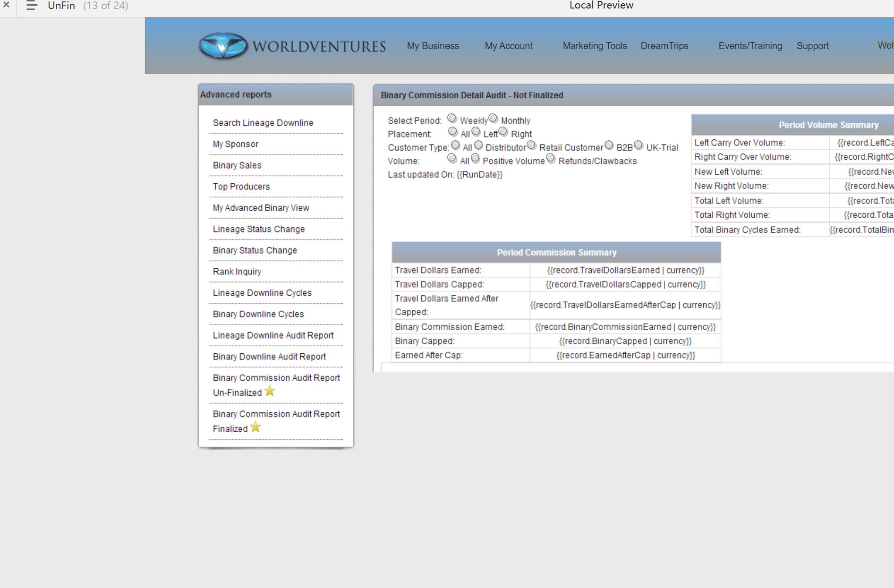
Task: Click the Period Commission Summary header
Action: point(556,252)
